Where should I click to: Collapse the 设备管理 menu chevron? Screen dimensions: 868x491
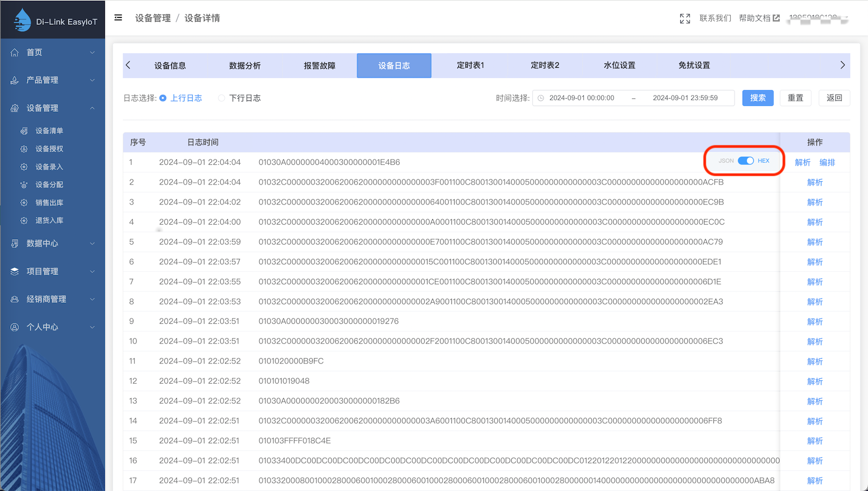tap(92, 108)
